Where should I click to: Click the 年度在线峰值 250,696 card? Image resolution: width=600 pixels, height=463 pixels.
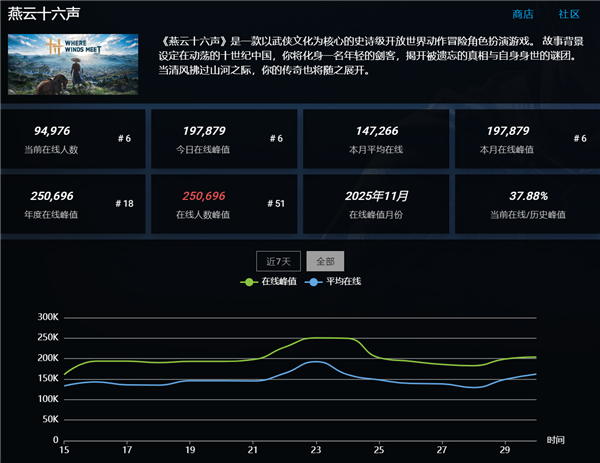[73, 203]
